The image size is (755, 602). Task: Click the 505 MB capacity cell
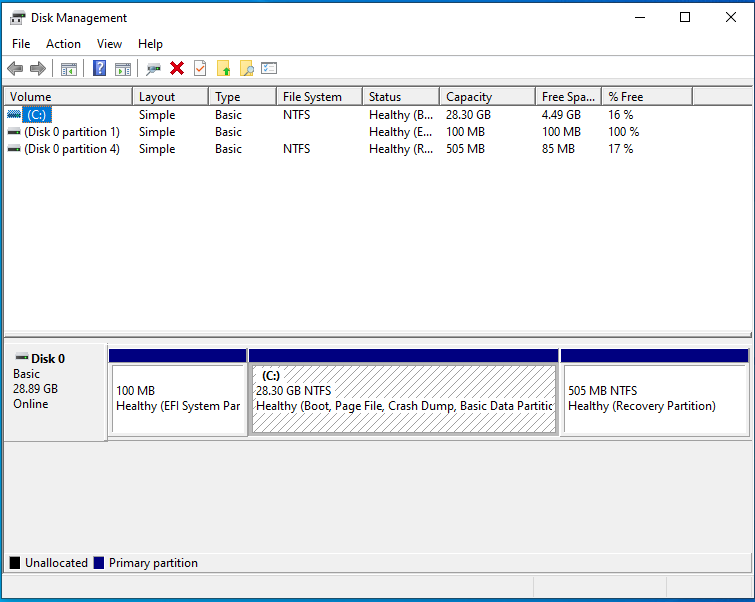point(465,149)
